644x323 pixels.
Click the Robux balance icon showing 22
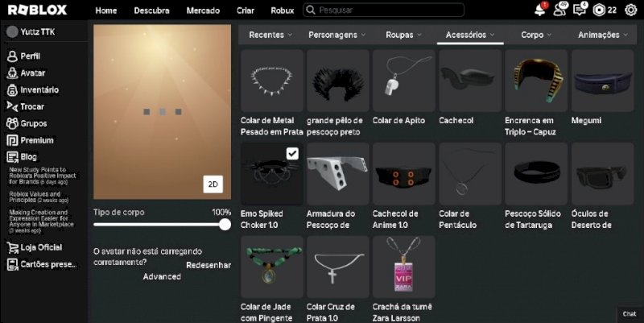coord(599,10)
